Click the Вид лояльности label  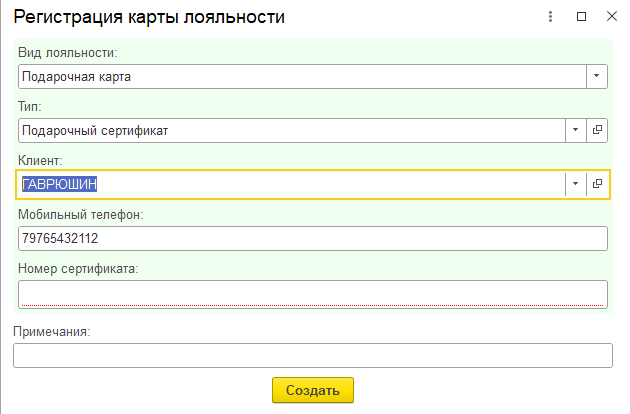coord(68,52)
